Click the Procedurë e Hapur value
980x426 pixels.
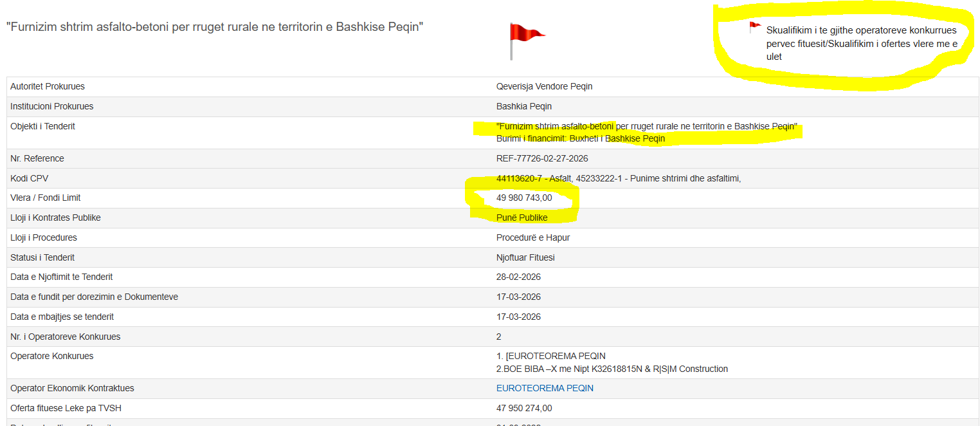pyautogui.click(x=533, y=237)
